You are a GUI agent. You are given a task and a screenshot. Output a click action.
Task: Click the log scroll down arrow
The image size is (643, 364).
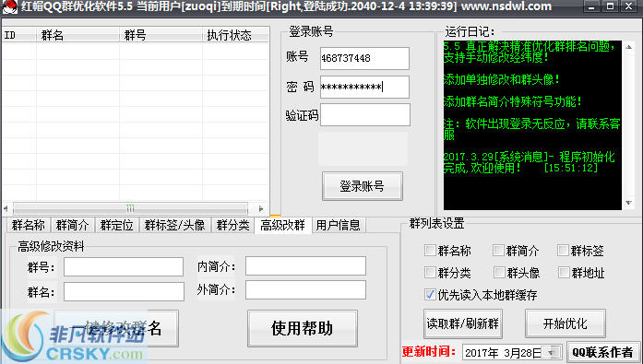click(628, 203)
